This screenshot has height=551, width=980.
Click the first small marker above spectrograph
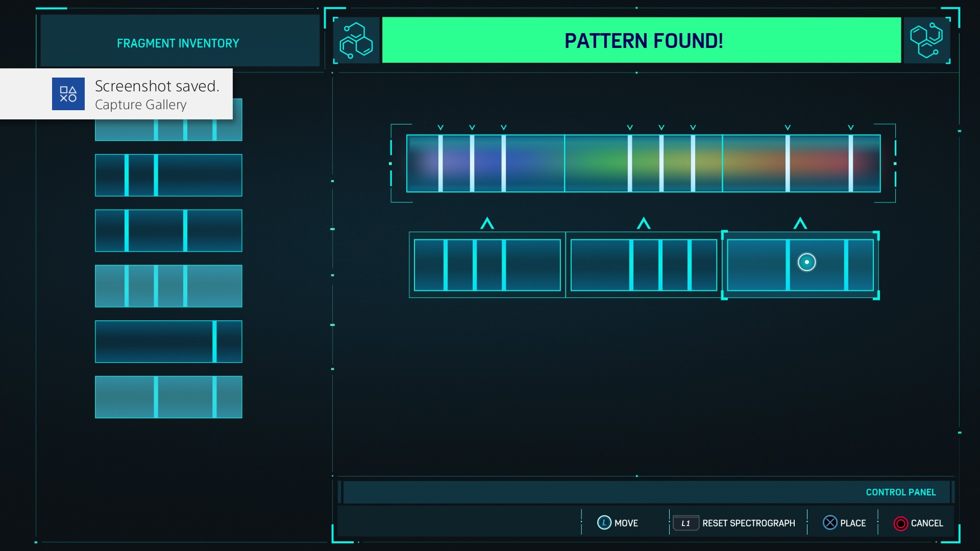click(x=440, y=128)
